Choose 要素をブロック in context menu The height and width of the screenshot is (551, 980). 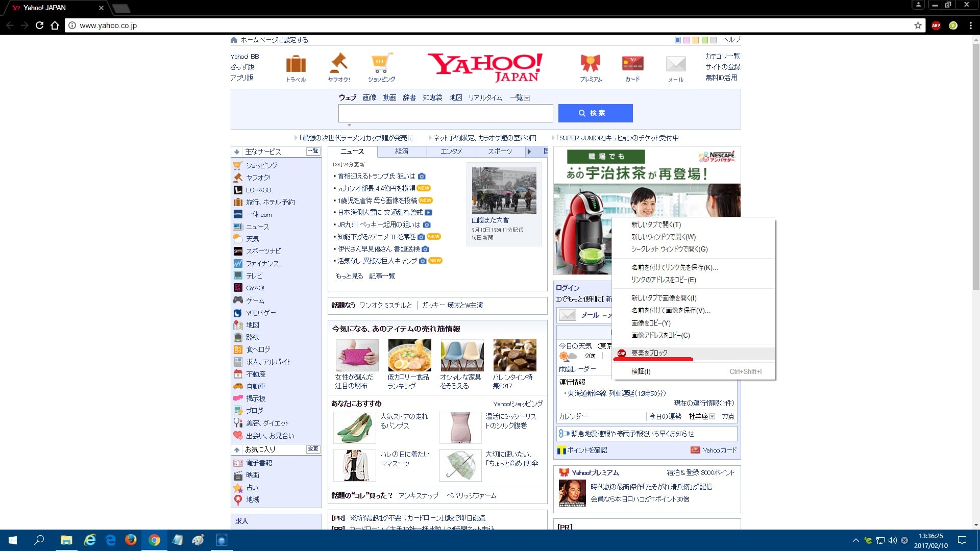(694, 353)
